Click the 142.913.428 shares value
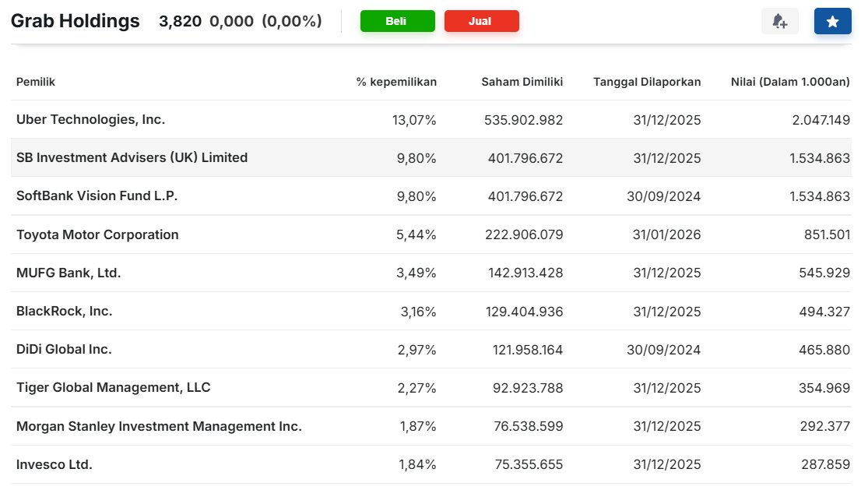Viewport: 868px width, 490px height. (526, 273)
